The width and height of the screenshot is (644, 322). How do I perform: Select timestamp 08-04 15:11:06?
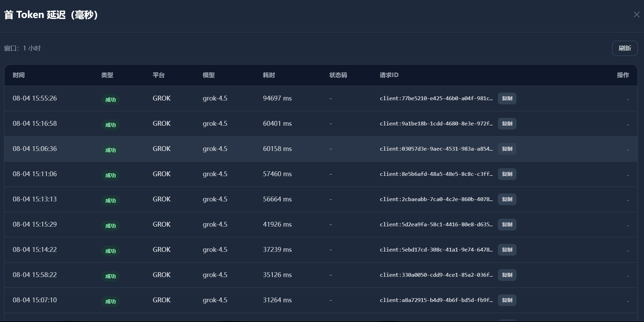pyautogui.click(x=35, y=174)
